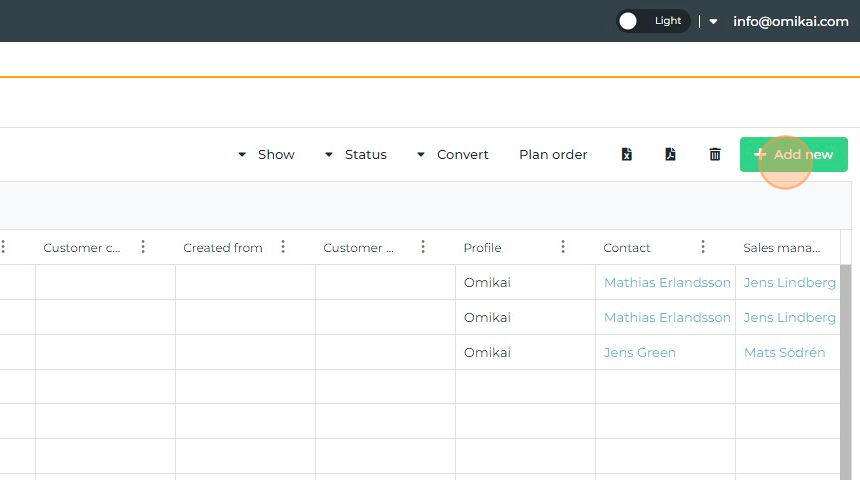Open the account dropdown arrow beside email

(x=713, y=21)
